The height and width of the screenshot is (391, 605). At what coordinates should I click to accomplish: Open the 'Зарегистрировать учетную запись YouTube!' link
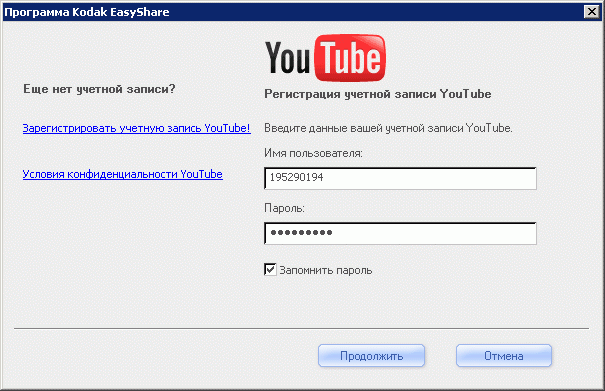tap(137, 128)
